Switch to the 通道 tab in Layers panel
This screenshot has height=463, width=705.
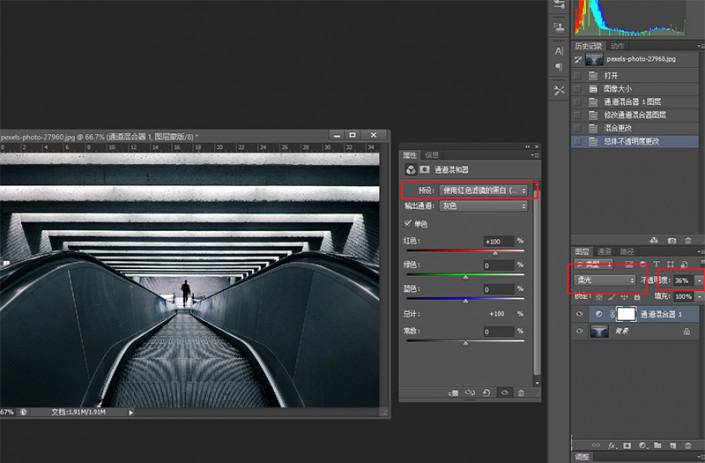[x=603, y=251]
